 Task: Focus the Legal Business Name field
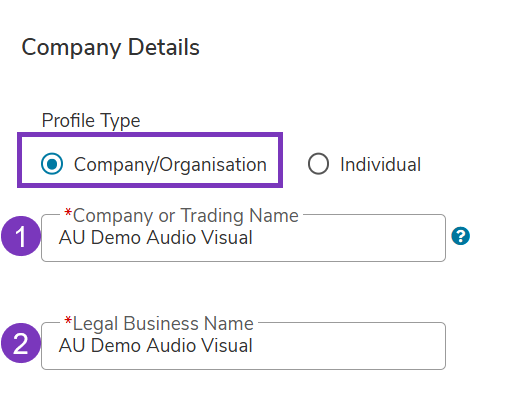pyautogui.click(x=243, y=346)
